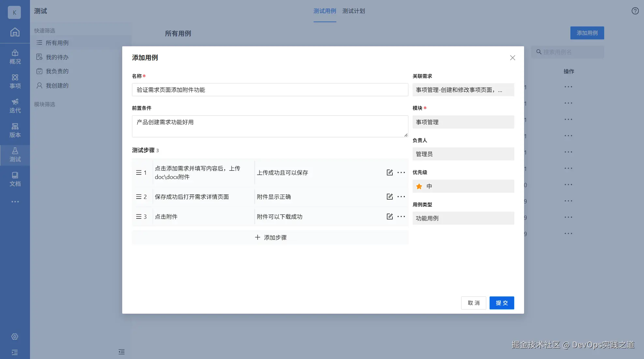Go to 版本 in left sidebar
Image resolution: width=644 pixels, height=359 pixels.
15,130
